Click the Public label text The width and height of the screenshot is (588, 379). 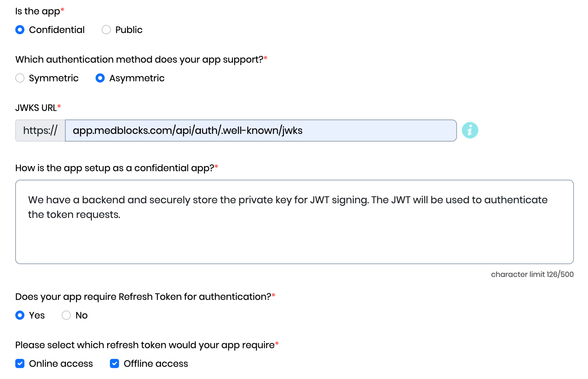click(x=129, y=30)
